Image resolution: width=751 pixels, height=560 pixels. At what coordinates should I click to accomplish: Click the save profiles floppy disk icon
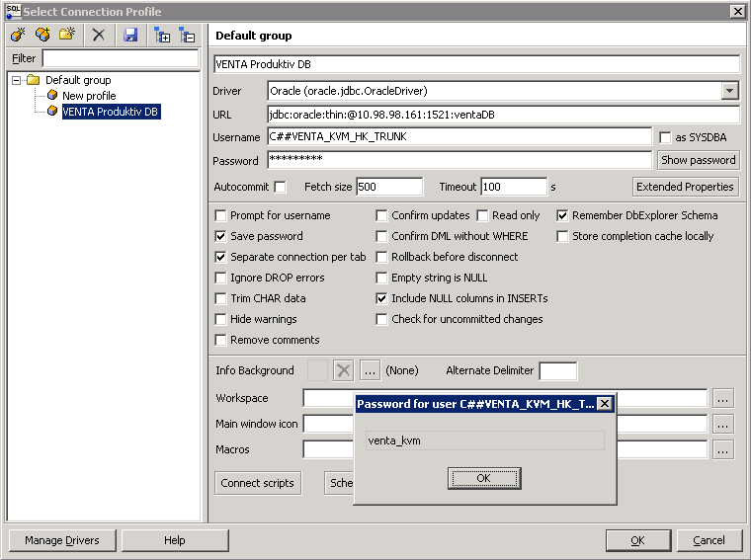(x=130, y=35)
